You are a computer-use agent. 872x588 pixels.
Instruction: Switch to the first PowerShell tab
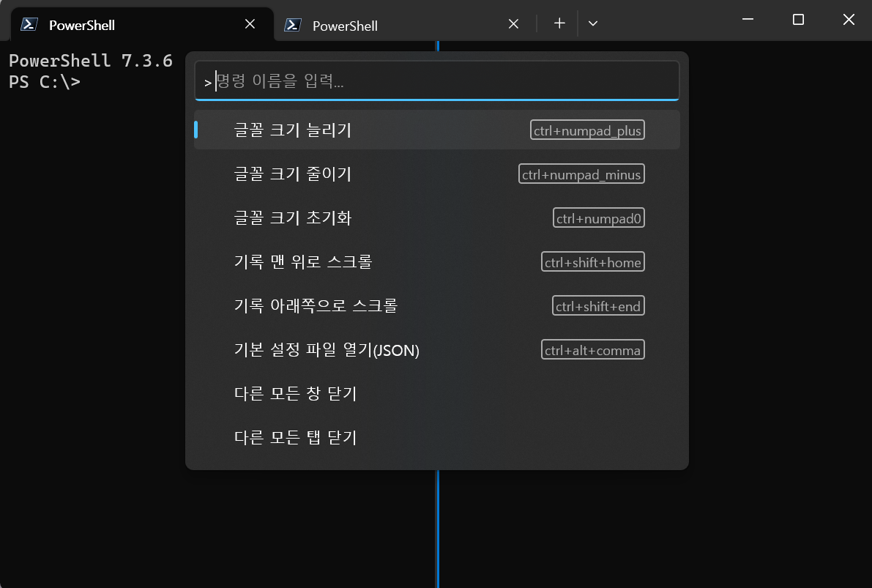coord(142,24)
